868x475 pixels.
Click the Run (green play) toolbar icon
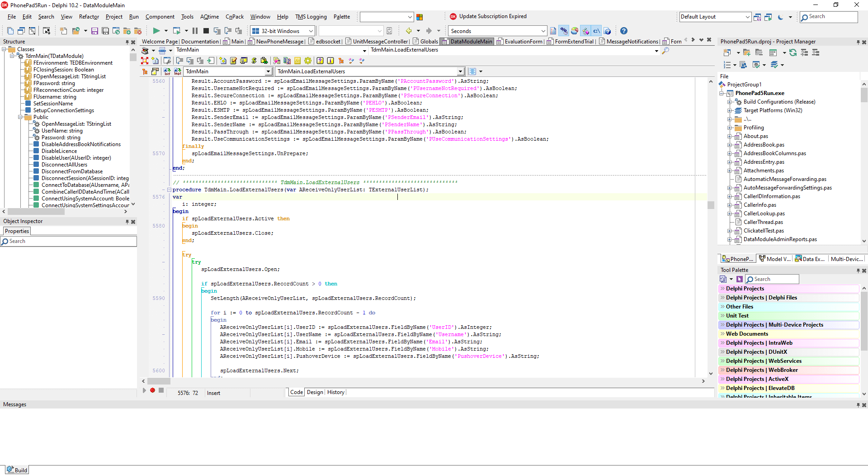tap(156, 31)
